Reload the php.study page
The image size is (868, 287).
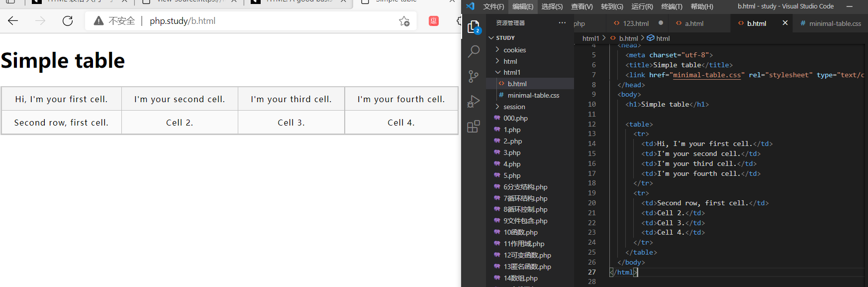point(68,21)
